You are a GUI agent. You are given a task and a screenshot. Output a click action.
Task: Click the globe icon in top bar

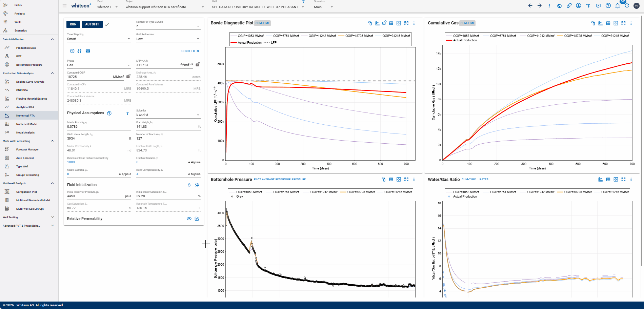tap(559, 6)
